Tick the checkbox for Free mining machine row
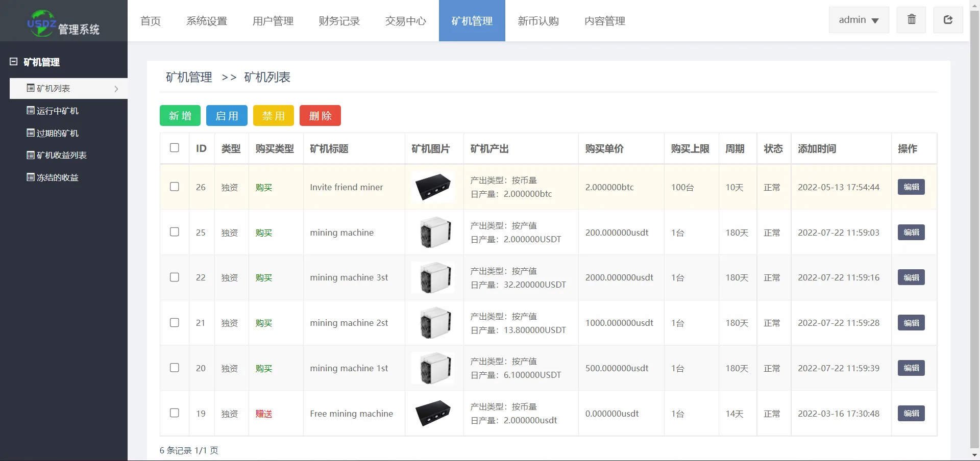The image size is (980, 461). (x=175, y=413)
